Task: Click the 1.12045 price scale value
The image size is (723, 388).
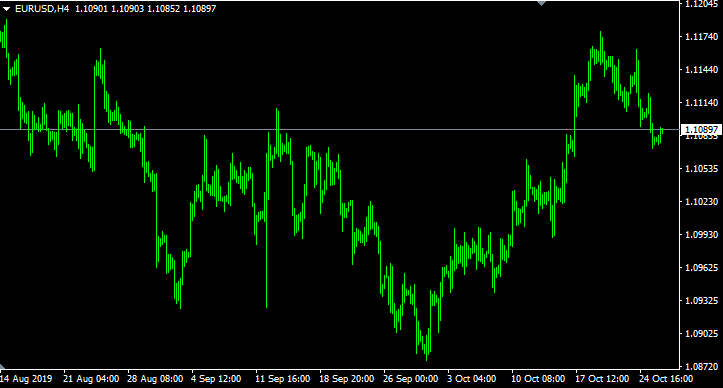Action: (701, 4)
